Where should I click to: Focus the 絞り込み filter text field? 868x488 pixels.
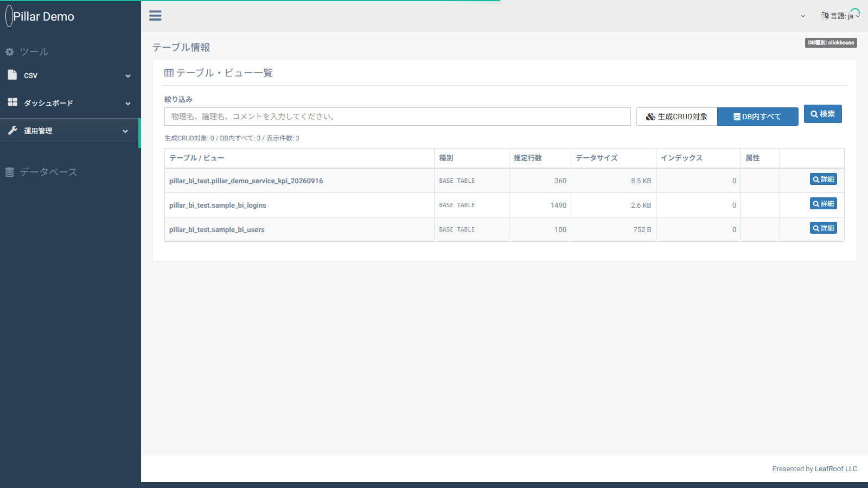tap(398, 117)
